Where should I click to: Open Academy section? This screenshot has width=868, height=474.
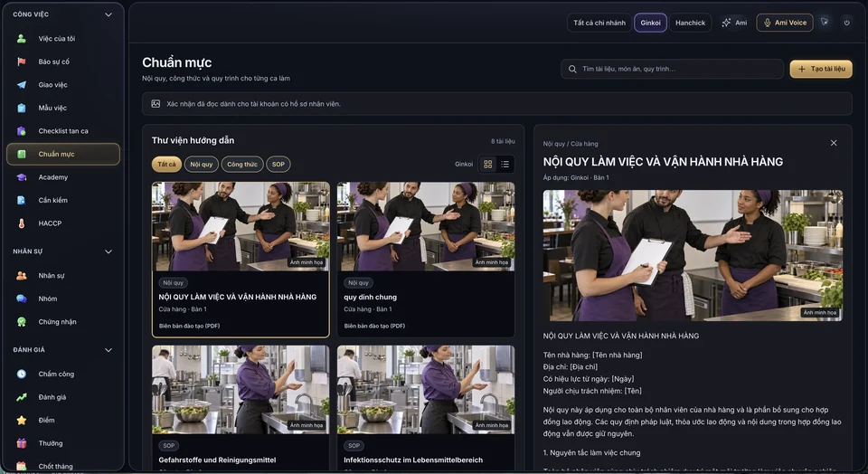pos(62,177)
